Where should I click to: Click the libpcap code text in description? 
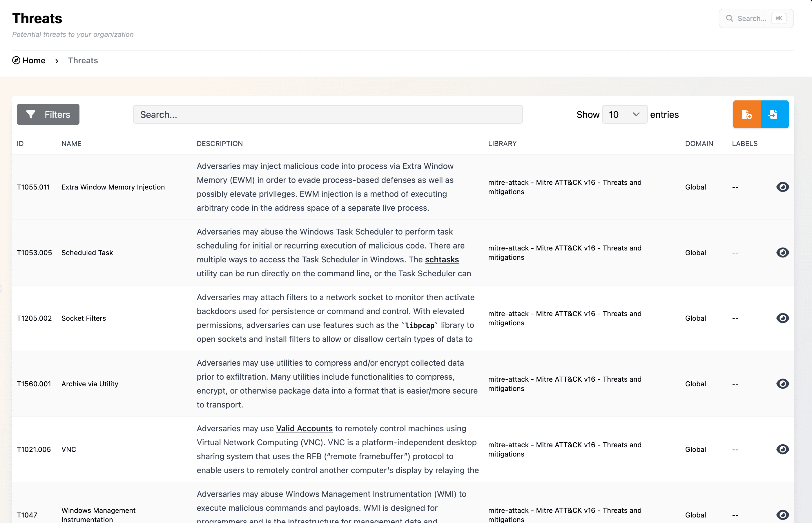pyautogui.click(x=420, y=325)
